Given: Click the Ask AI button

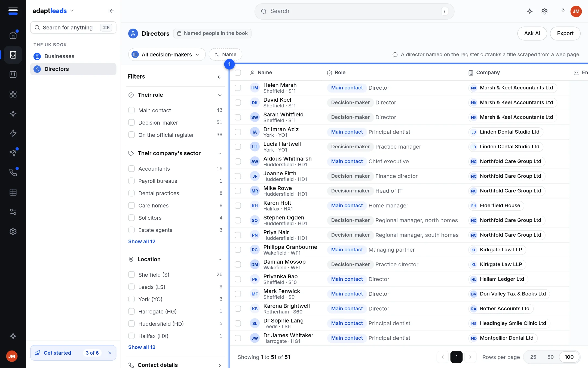Looking at the screenshot, I should coord(532,33).
